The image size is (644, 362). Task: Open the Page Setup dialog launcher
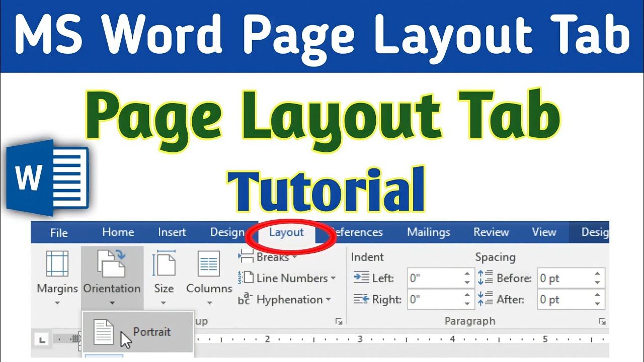339,321
